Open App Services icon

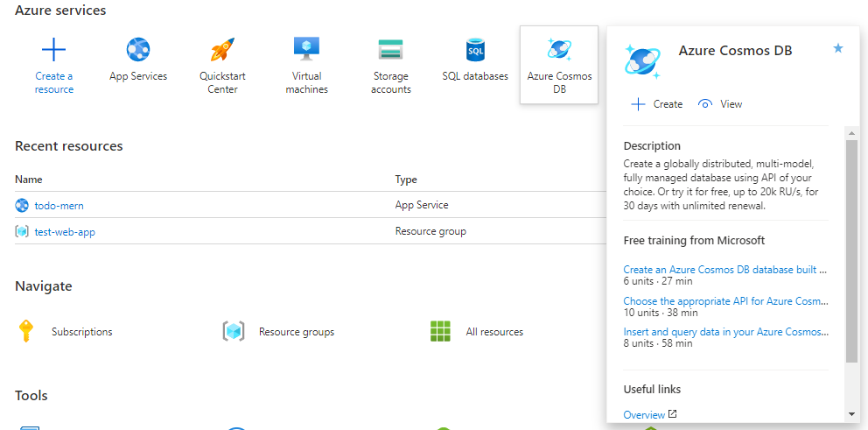(138, 49)
